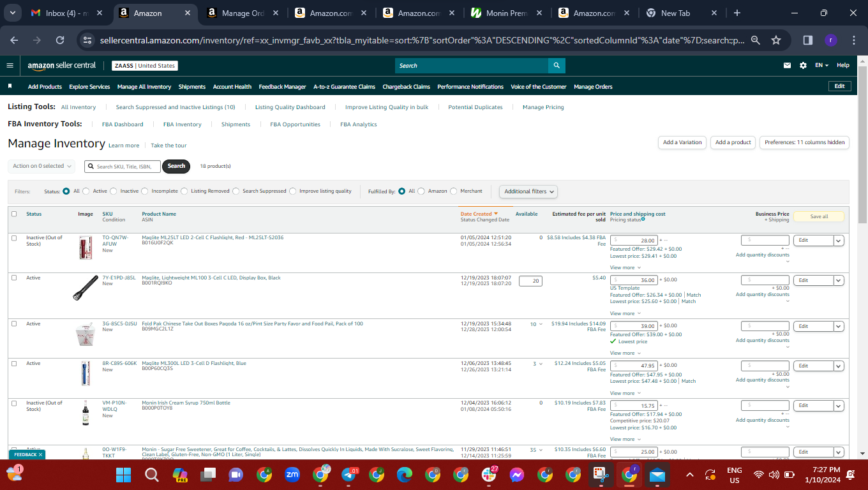Expand the Additional filters dropdown
This screenshot has height=490, width=868.
pos(528,191)
